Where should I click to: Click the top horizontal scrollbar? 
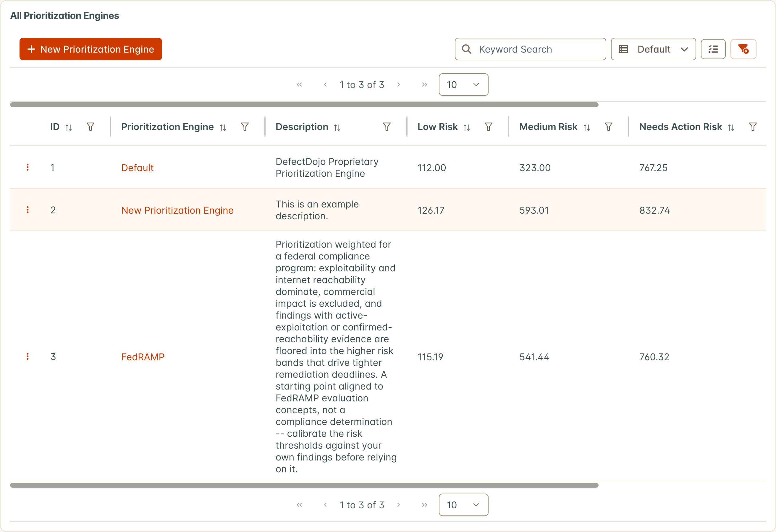pyautogui.click(x=304, y=104)
